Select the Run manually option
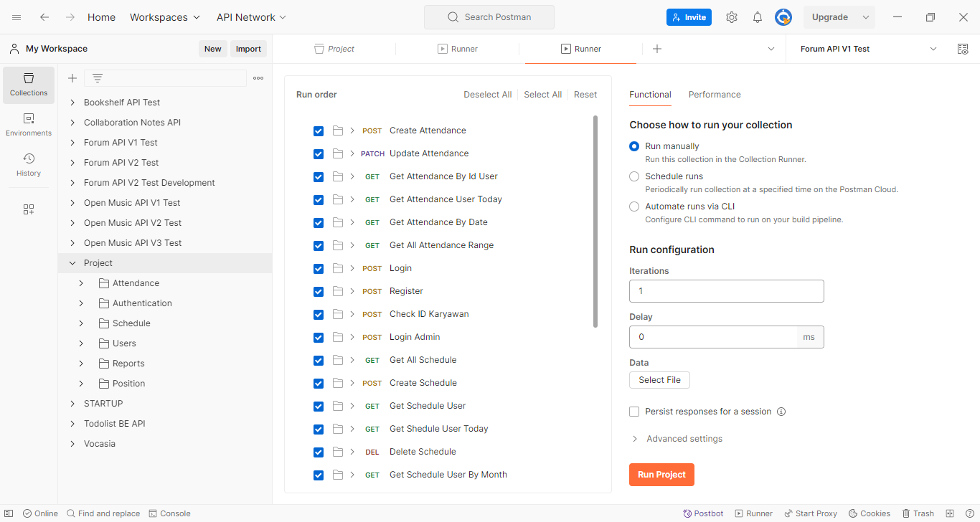Viewport: 980px width, 522px height. pyautogui.click(x=634, y=146)
